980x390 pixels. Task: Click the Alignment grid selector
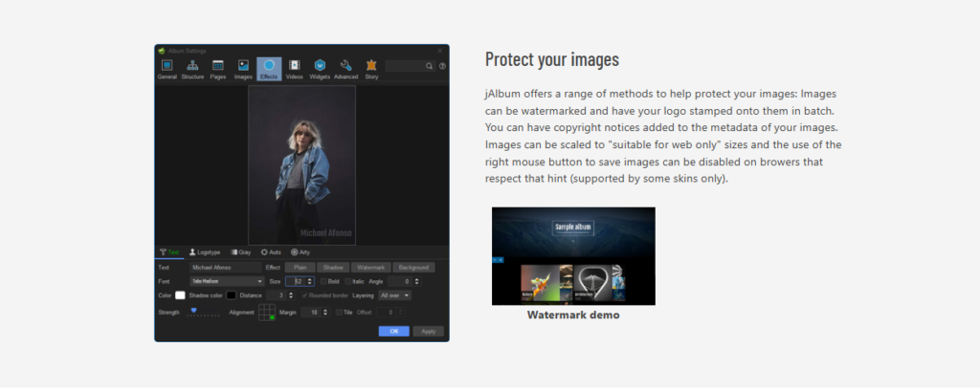tap(267, 312)
